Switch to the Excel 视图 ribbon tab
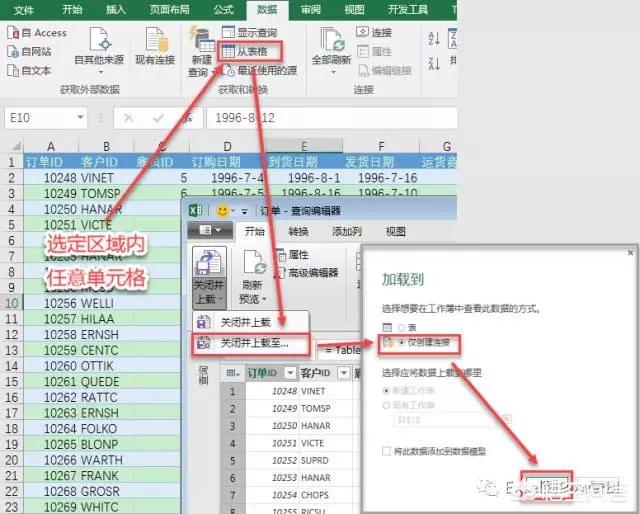The height and width of the screenshot is (514, 640). (354, 9)
